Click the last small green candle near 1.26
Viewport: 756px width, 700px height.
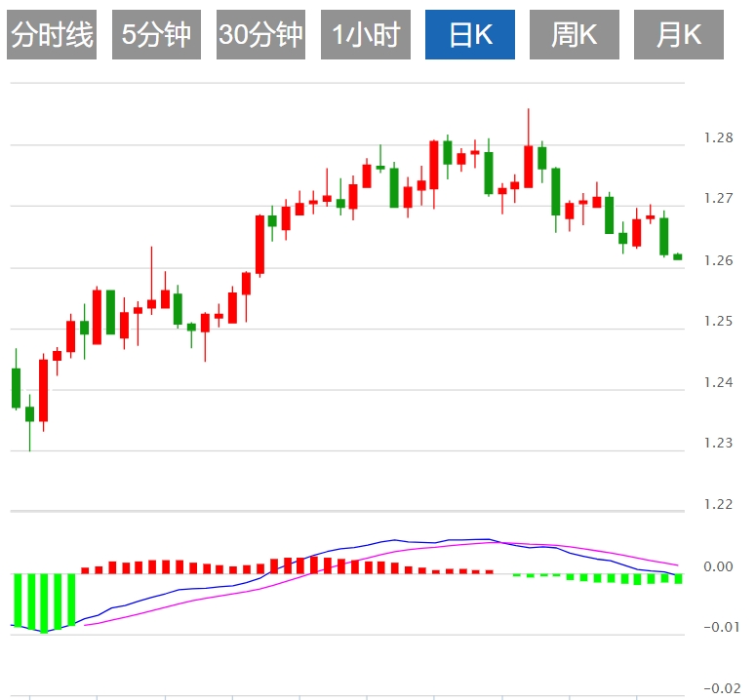tap(678, 256)
